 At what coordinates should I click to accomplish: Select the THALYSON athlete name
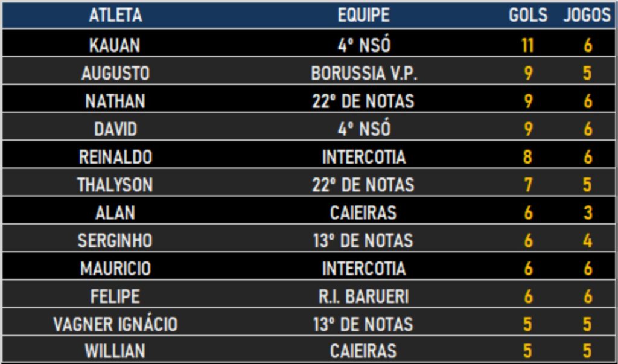pyautogui.click(x=115, y=185)
